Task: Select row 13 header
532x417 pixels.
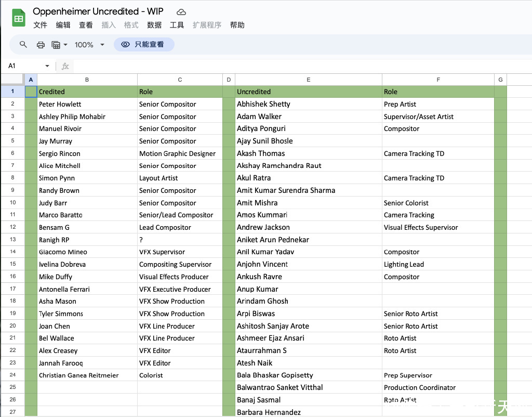Action: 12,240
